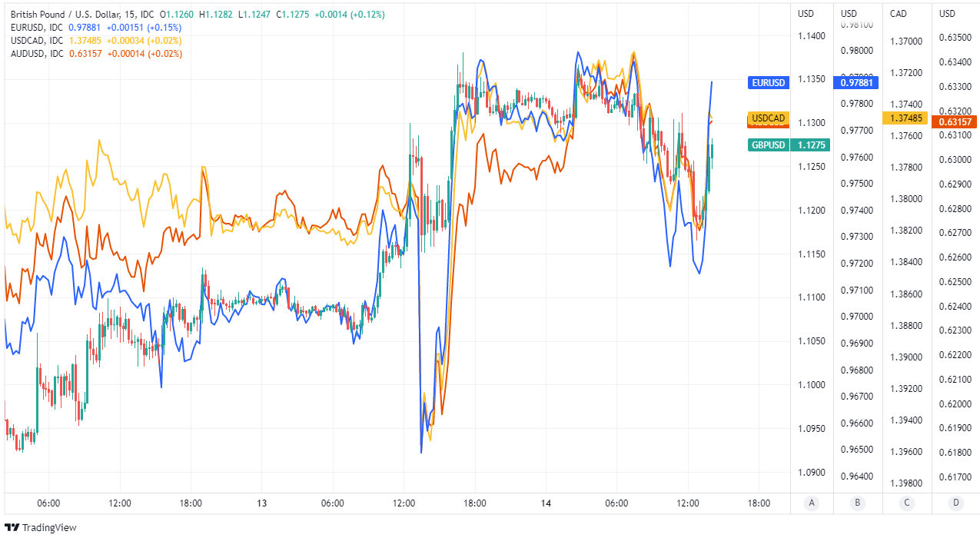This screenshot has height=538, width=980.
Task: Click the 1.1400 price level label
Action: pyautogui.click(x=811, y=36)
